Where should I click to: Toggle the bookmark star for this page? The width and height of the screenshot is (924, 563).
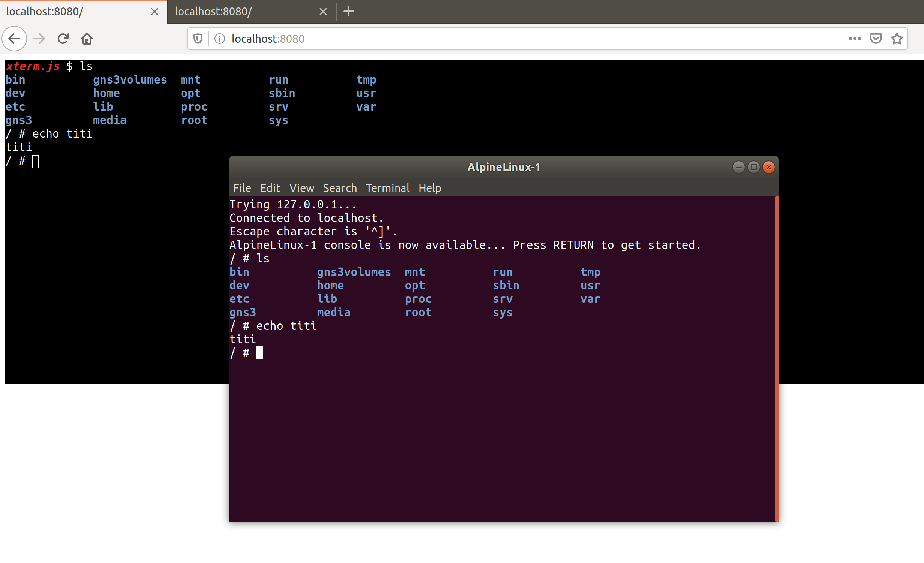point(897,39)
